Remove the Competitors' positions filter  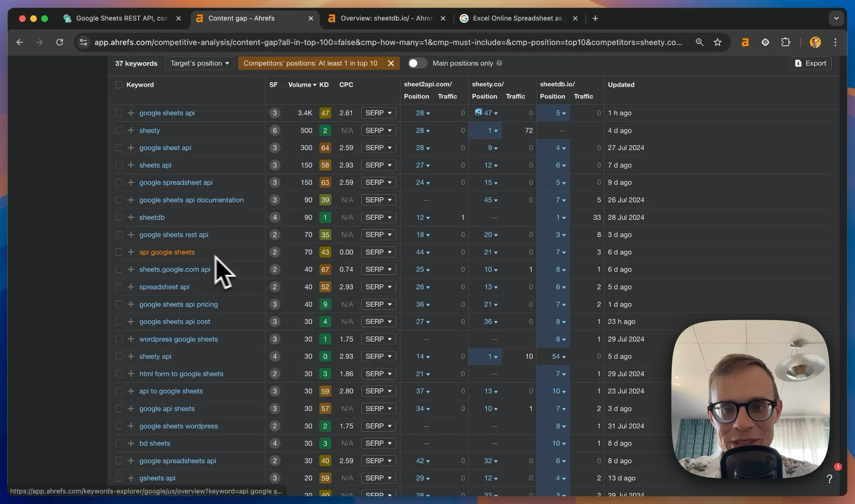[x=391, y=63]
